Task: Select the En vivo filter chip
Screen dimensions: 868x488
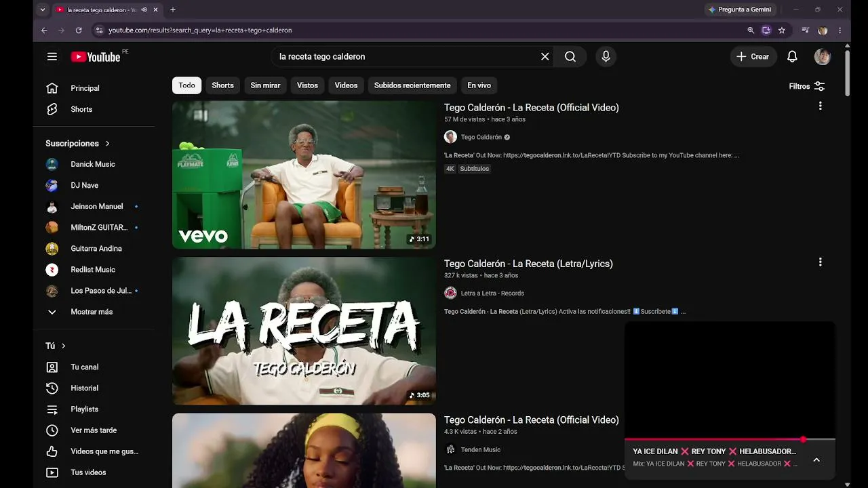Action: [x=479, y=85]
